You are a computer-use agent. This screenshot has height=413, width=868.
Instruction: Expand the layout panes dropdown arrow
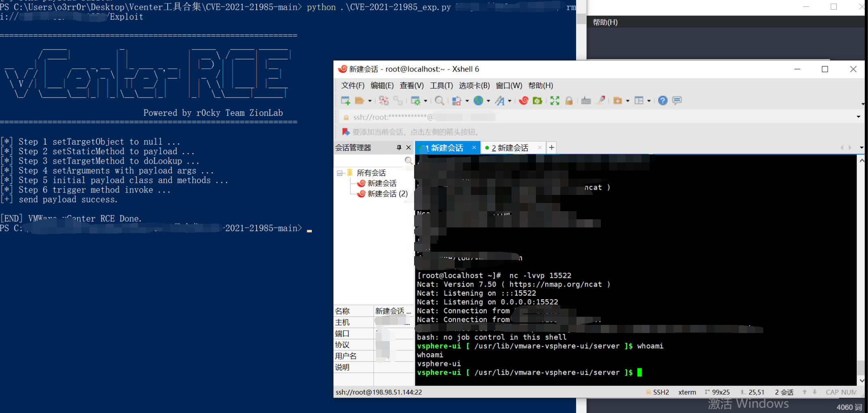click(649, 101)
